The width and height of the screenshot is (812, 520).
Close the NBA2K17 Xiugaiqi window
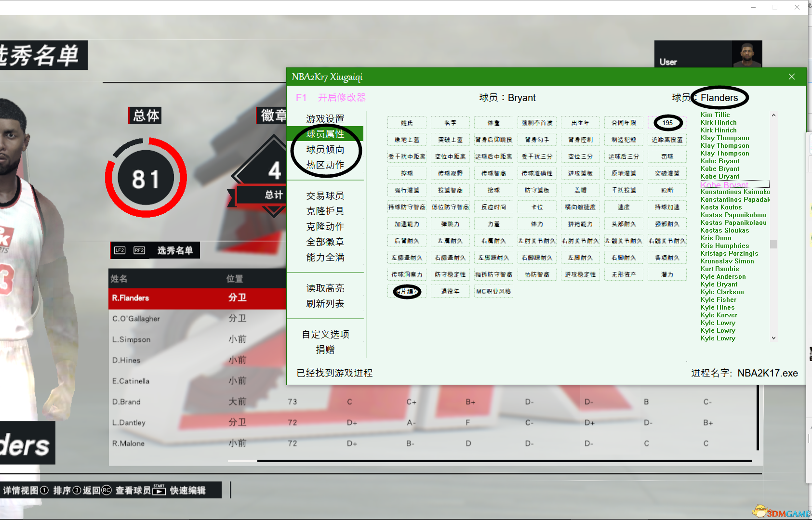(x=791, y=77)
